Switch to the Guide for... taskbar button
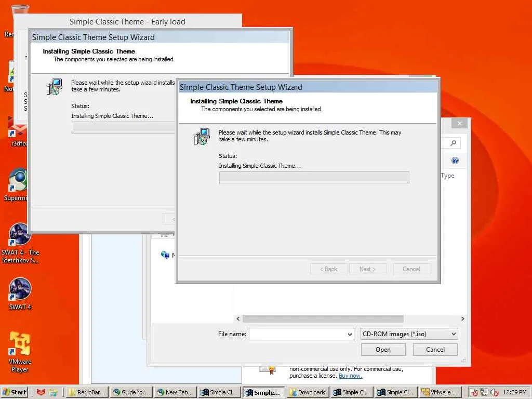Screen dimensions: 532x399 [x=131, y=392]
